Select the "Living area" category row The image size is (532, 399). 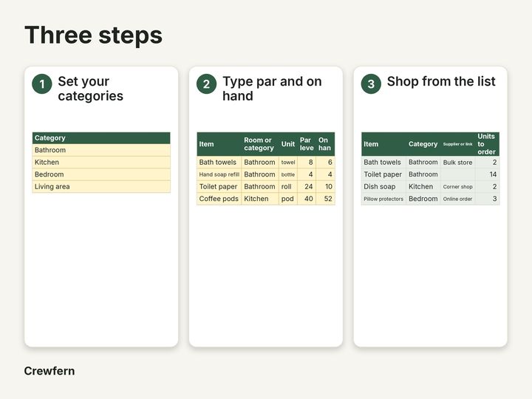pos(101,187)
